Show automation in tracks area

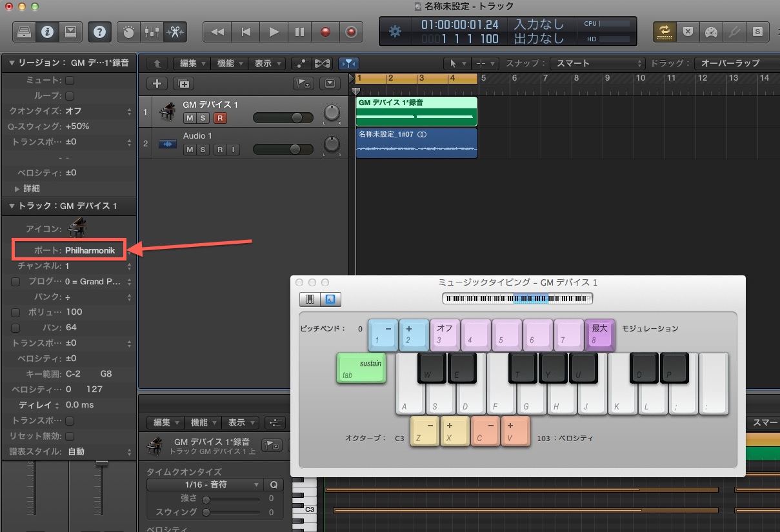pos(301,63)
